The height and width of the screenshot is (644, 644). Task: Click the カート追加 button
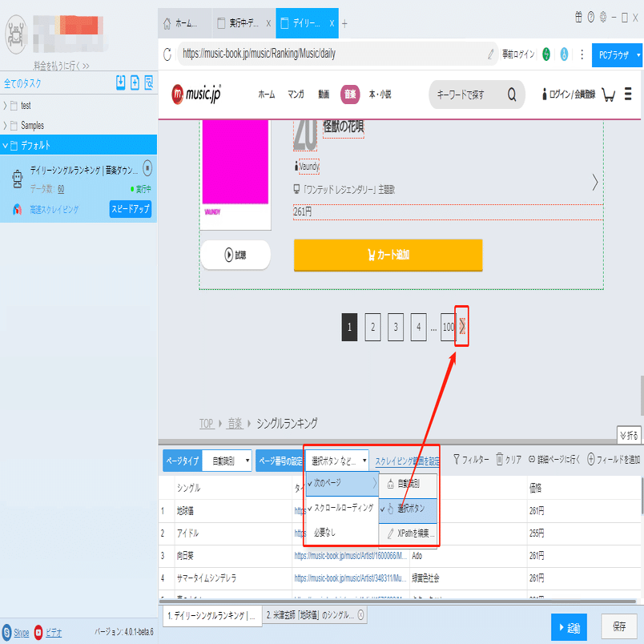pyautogui.click(x=388, y=255)
